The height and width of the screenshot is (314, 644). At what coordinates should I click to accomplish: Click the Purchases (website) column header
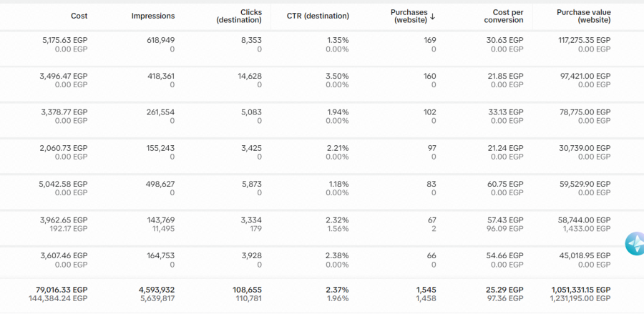point(409,16)
